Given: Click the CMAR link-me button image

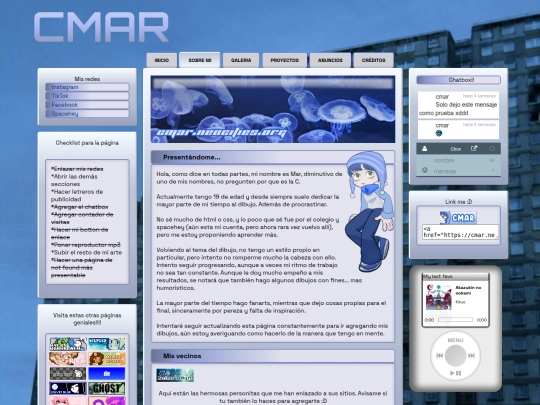Looking at the screenshot, I should pyautogui.click(x=458, y=218).
